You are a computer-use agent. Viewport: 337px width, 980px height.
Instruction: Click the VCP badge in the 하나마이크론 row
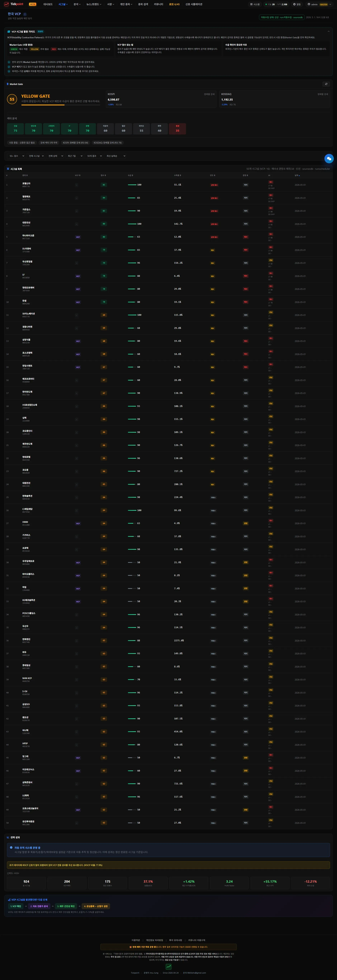coord(78,237)
